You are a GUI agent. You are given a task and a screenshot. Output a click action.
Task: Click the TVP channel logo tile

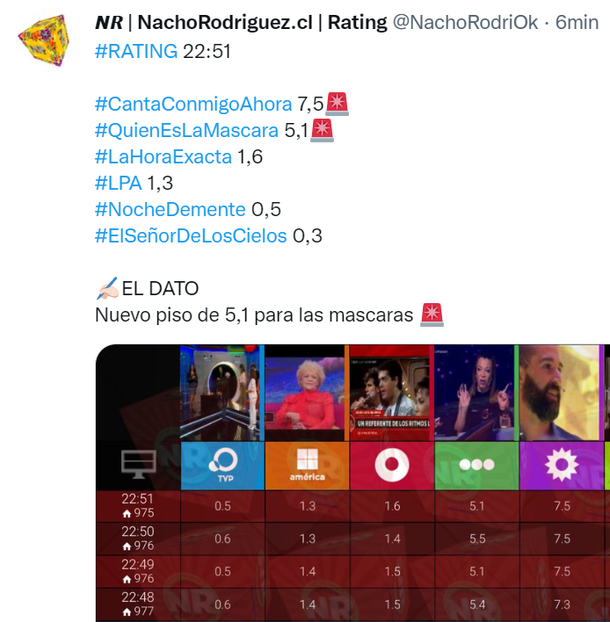coord(223,466)
